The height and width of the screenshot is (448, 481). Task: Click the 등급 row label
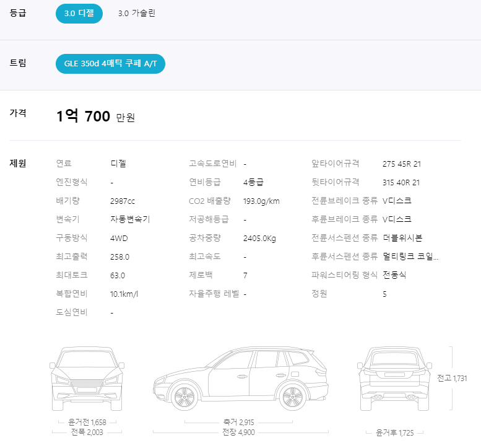[x=18, y=13]
